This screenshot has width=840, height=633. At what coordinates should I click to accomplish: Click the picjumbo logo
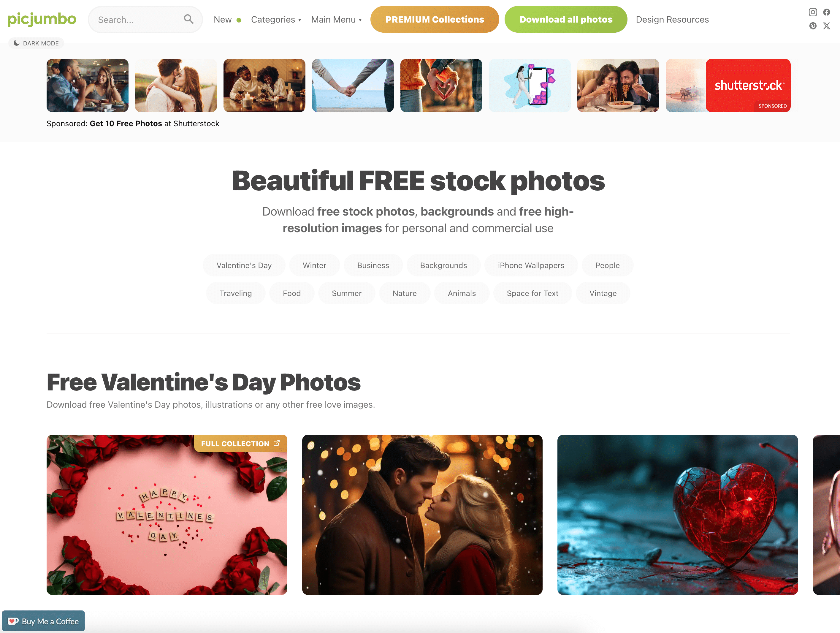click(42, 19)
